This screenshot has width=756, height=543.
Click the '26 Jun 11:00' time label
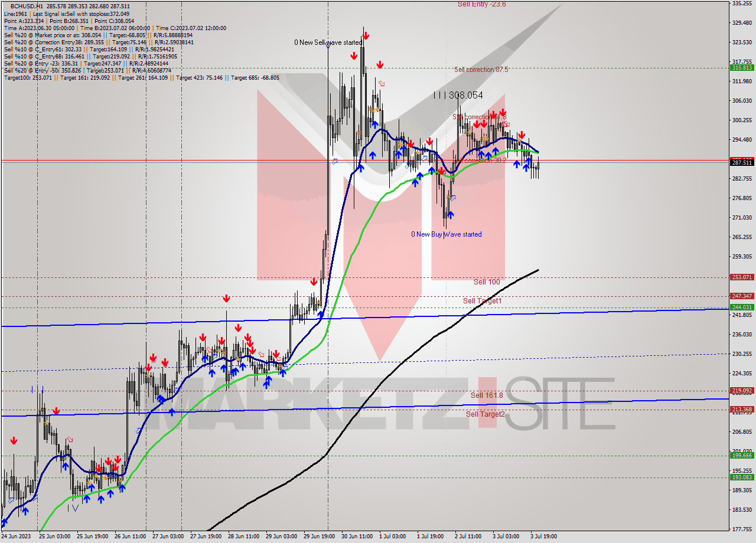130,537
